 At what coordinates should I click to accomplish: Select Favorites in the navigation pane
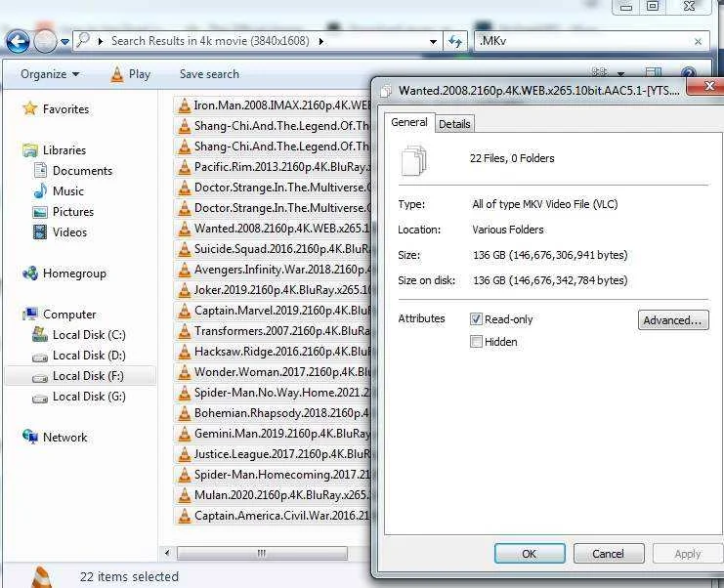[x=57, y=109]
